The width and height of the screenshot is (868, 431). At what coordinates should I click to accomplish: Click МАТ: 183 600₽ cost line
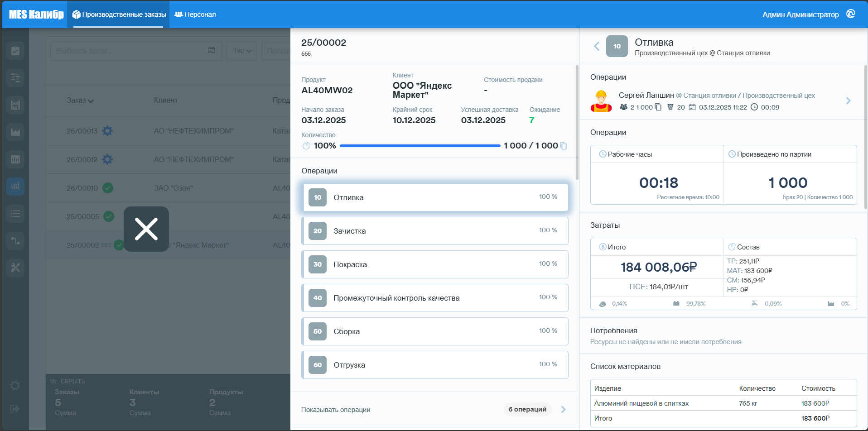pyautogui.click(x=750, y=271)
